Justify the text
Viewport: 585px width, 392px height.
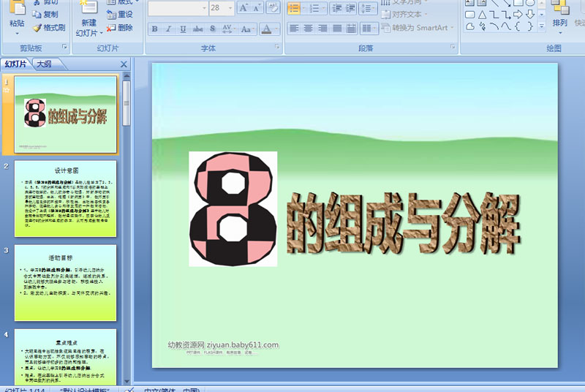(337, 28)
